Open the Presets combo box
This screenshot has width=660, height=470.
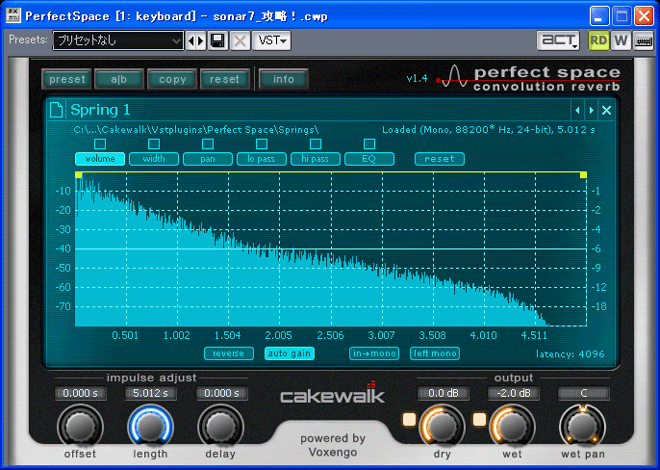coord(118,41)
